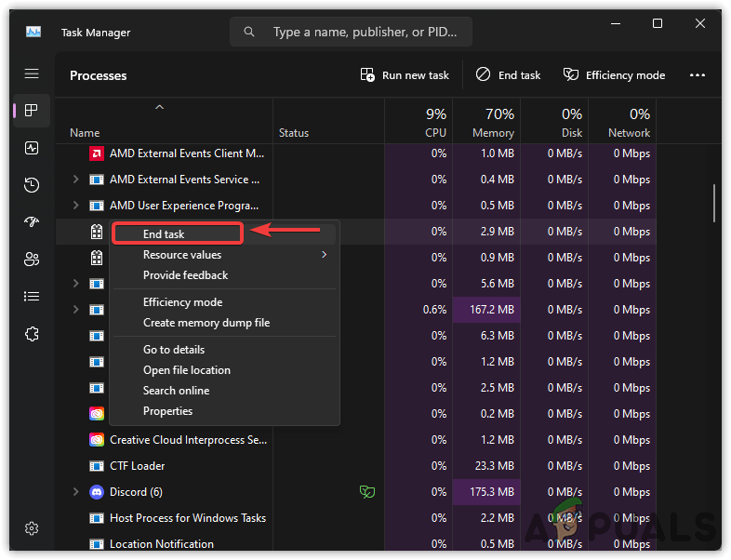
Task: Open the Resource values submenu arrow
Action: pyautogui.click(x=324, y=255)
